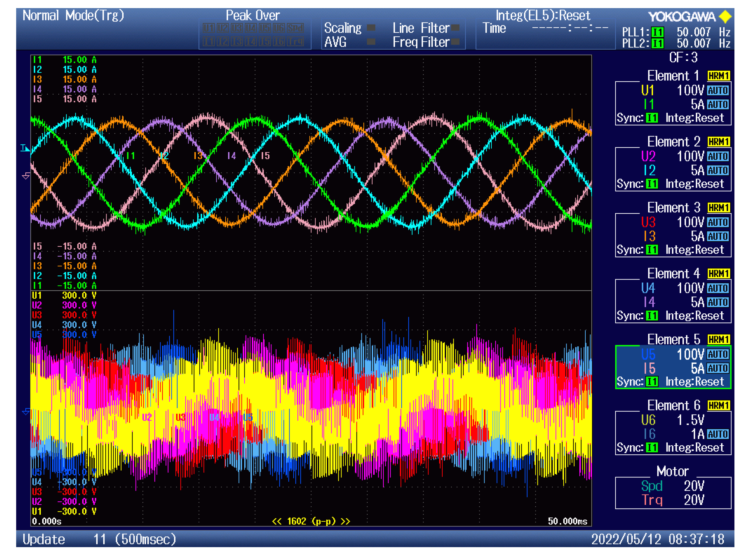Click the AVG indicator box
The image size is (750, 560).
pyautogui.click(x=371, y=42)
